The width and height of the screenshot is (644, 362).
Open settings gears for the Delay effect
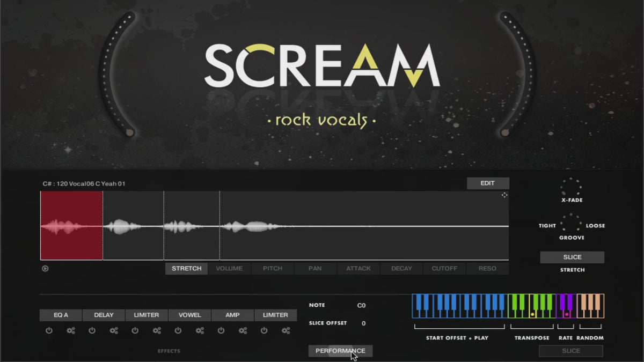tap(114, 331)
